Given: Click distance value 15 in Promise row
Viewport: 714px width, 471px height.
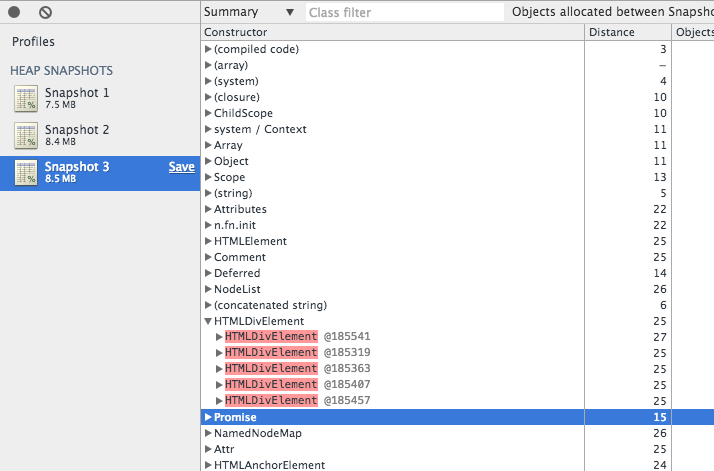Looking at the screenshot, I should [660, 417].
